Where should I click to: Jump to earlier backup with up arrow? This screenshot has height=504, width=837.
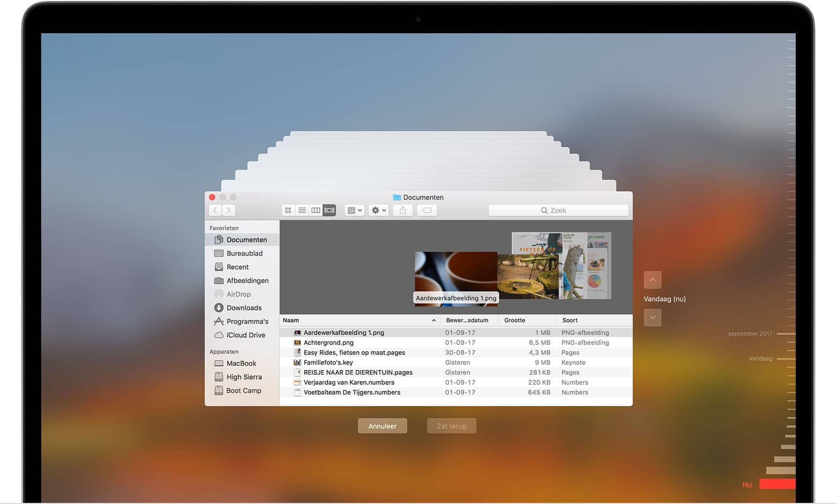tap(652, 280)
